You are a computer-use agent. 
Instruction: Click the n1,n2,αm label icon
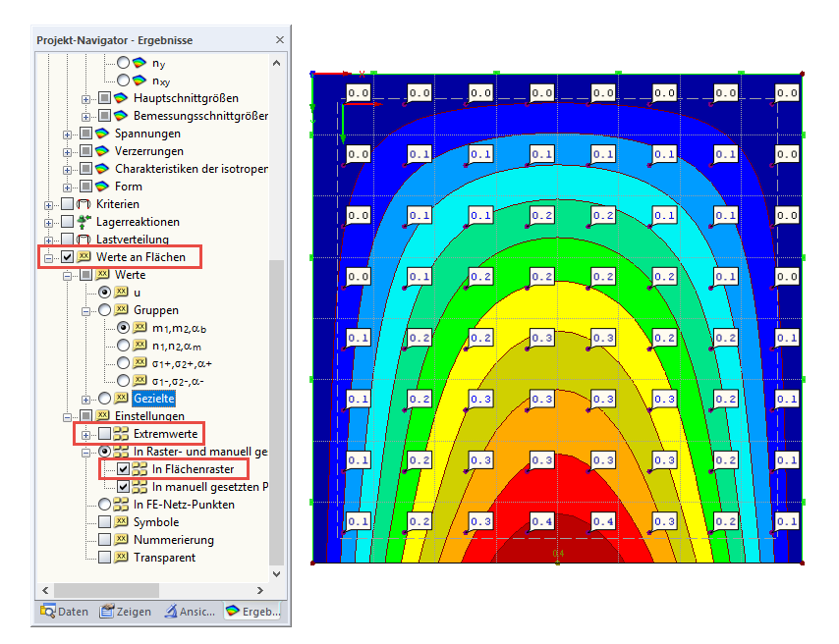[140, 345]
